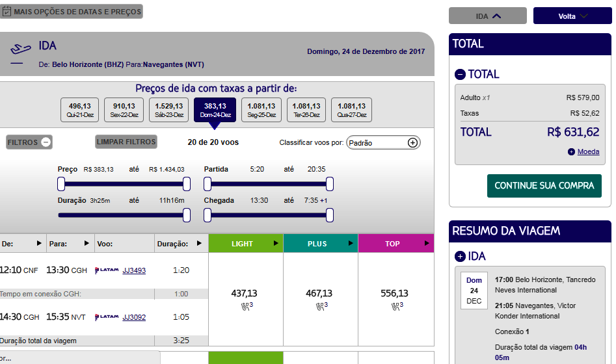The image size is (616, 364).
Task: Collapse the IDA tab button
Action: 487,16
